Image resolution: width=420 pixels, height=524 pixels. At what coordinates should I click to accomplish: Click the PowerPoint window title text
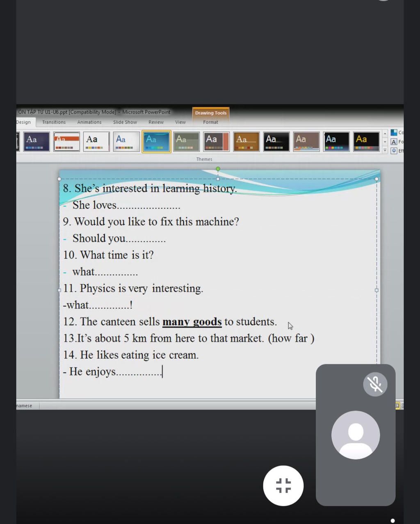click(x=94, y=112)
